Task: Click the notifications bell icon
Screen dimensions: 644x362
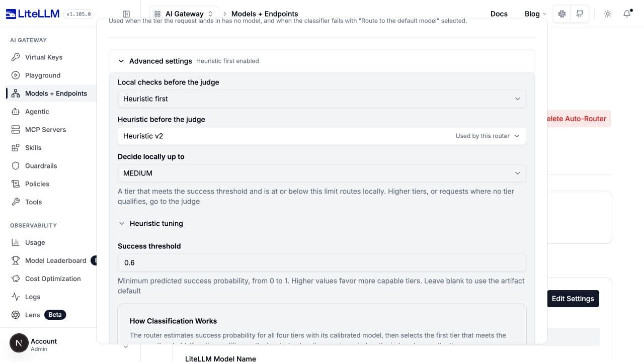Action: [627, 14]
